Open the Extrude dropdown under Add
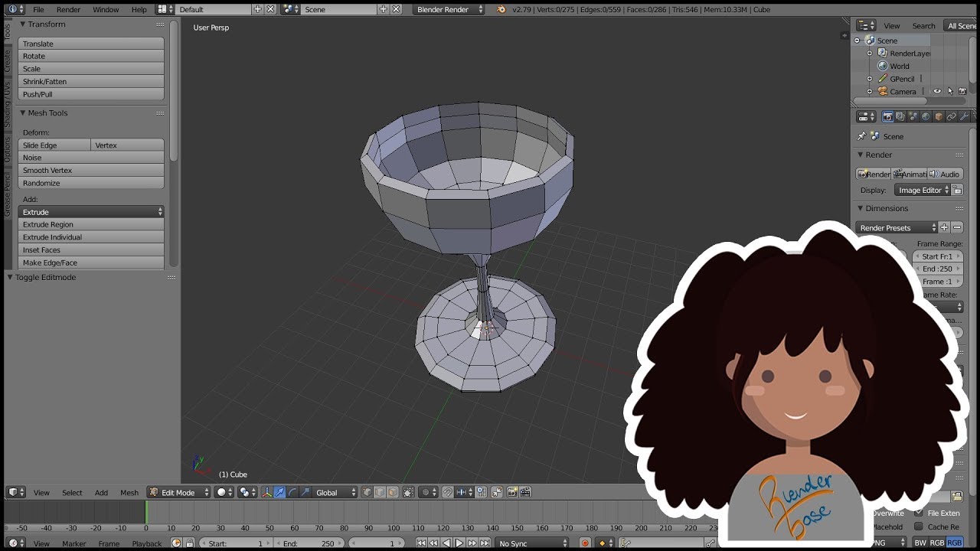The image size is (980, 551). (91, 211)
